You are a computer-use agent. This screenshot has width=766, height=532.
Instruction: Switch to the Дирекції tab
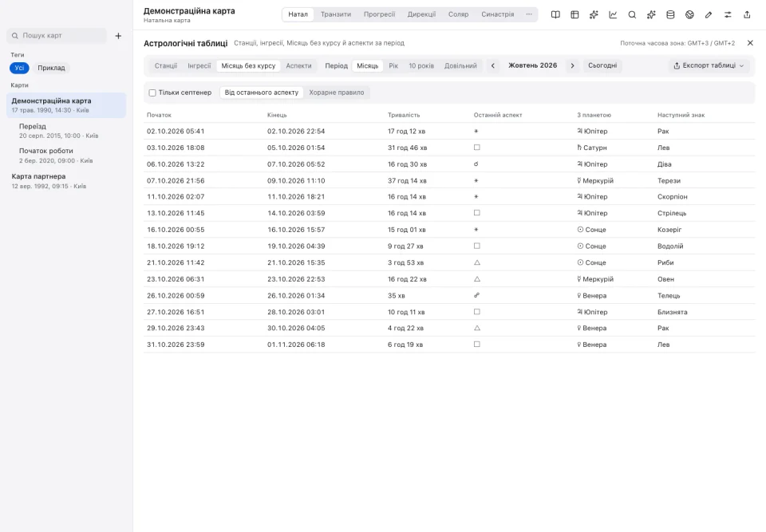click(x=421, y=14)
